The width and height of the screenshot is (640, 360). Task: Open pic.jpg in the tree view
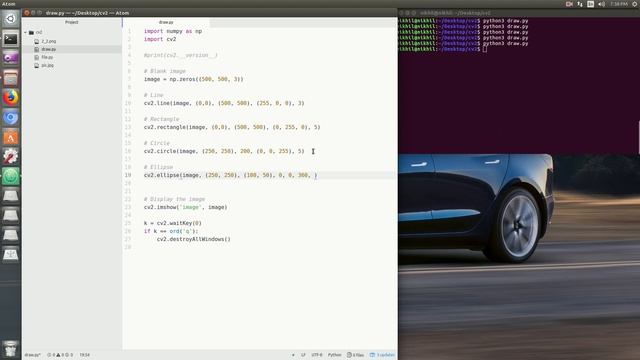pos(47,65)
